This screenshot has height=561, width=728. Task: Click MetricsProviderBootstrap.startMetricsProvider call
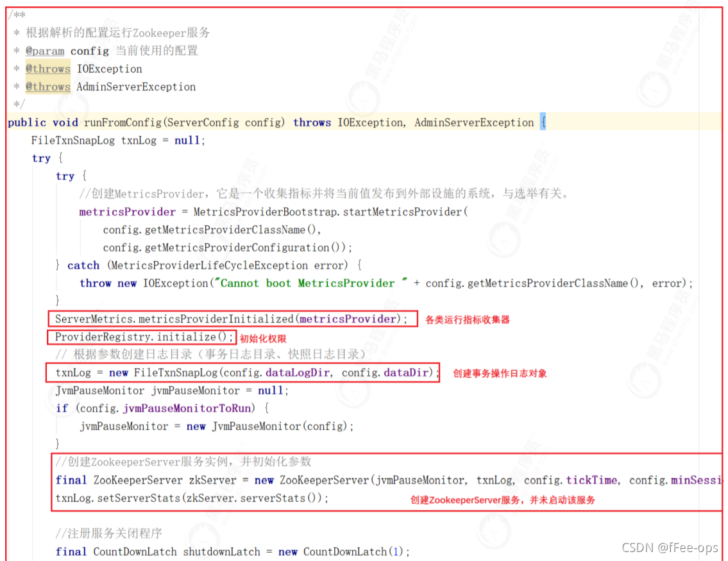331,212
